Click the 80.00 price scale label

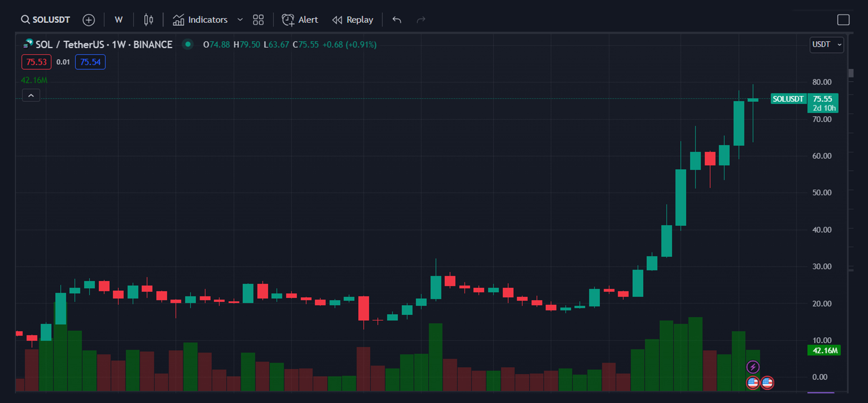point(822,82)
